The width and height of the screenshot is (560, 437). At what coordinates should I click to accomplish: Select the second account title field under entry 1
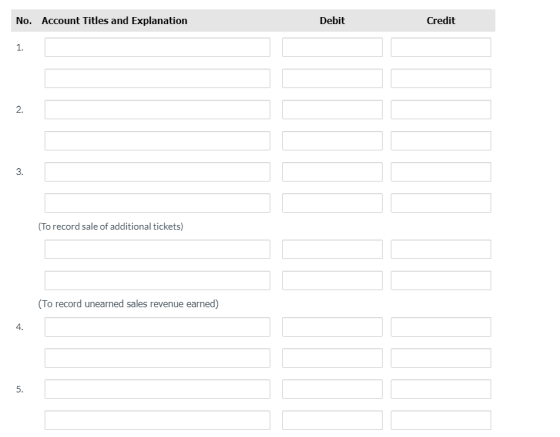click(157, 78)
